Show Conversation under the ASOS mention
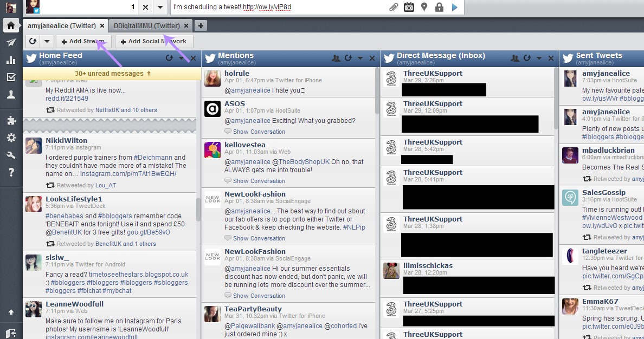Image resolution: width=644 pixels, height=339 pixels. click(259, 132)
